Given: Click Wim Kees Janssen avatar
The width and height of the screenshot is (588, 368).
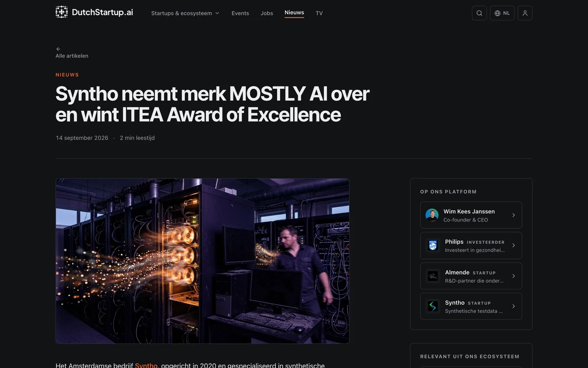Looking at the screenshot, I should pyautogui.click(x=432, y=215).
